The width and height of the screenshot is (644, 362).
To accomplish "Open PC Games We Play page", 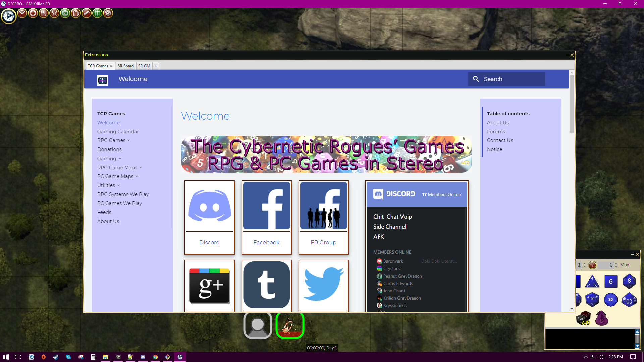I will coord(119,203).
